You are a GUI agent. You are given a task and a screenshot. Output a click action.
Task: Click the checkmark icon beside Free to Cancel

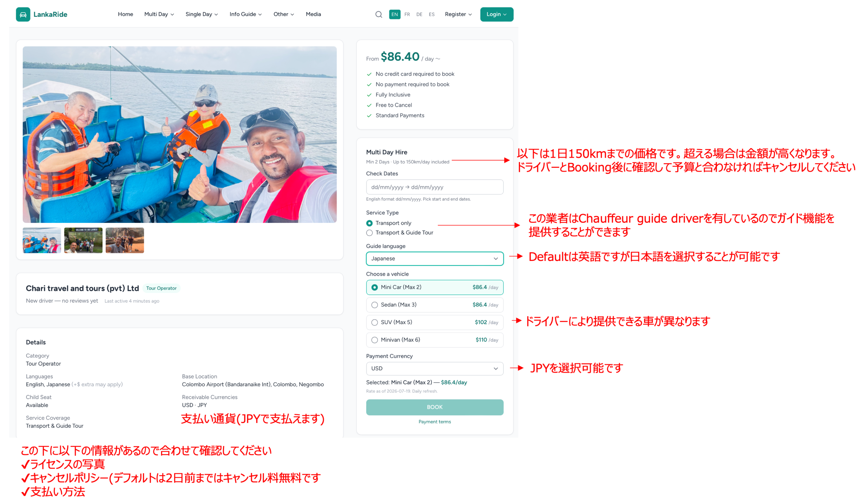369,105
